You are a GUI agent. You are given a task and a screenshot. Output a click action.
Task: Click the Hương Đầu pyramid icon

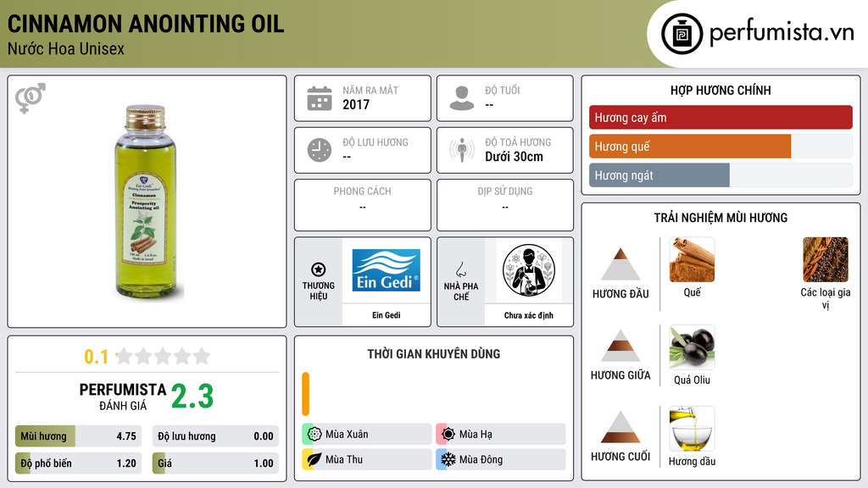[x=620, y=264]
